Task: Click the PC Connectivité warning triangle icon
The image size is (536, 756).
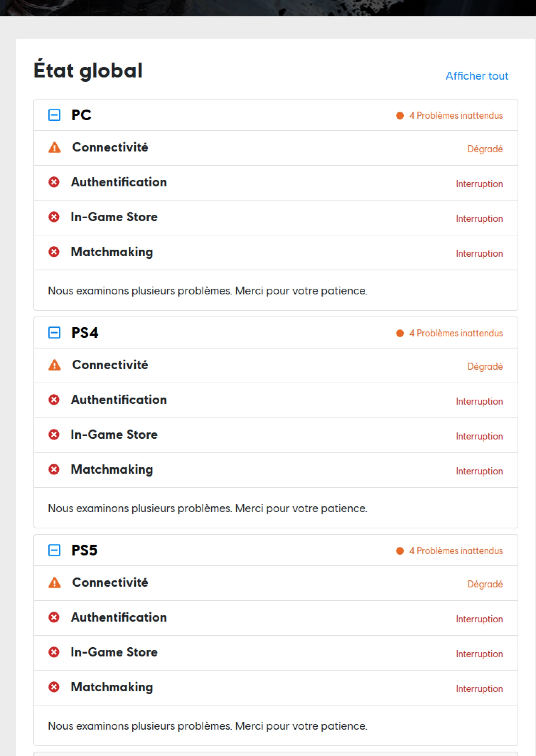Action: pos(54,147)
